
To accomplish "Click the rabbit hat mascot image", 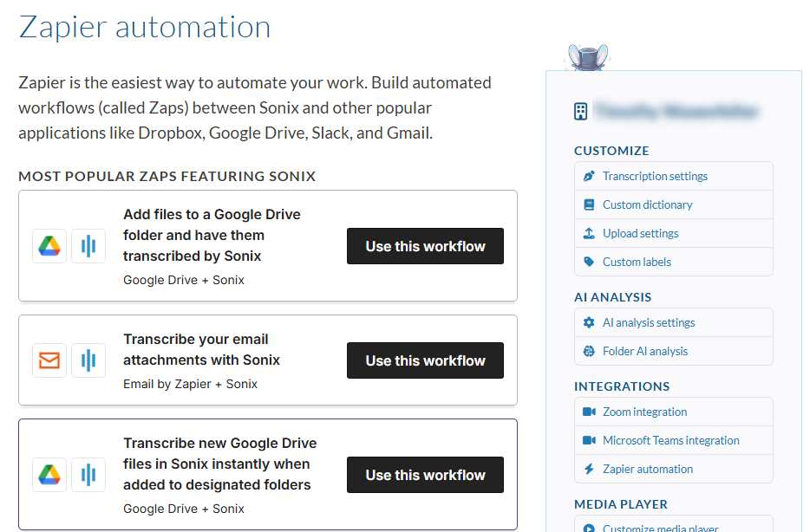I will (x=588, y=57).
